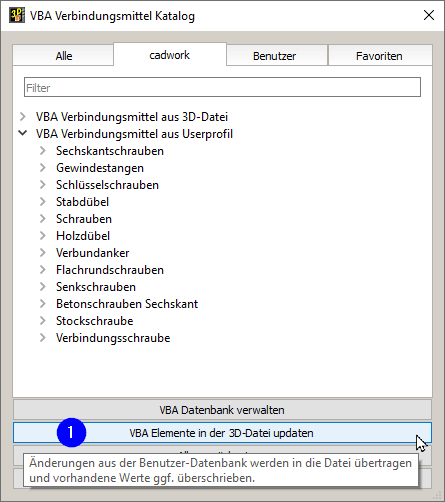The width and height of the screenshot is (445, 502).
Task: Select VBA Verbindungsmittel aus Userprofil text
Action: pos(134,134)
